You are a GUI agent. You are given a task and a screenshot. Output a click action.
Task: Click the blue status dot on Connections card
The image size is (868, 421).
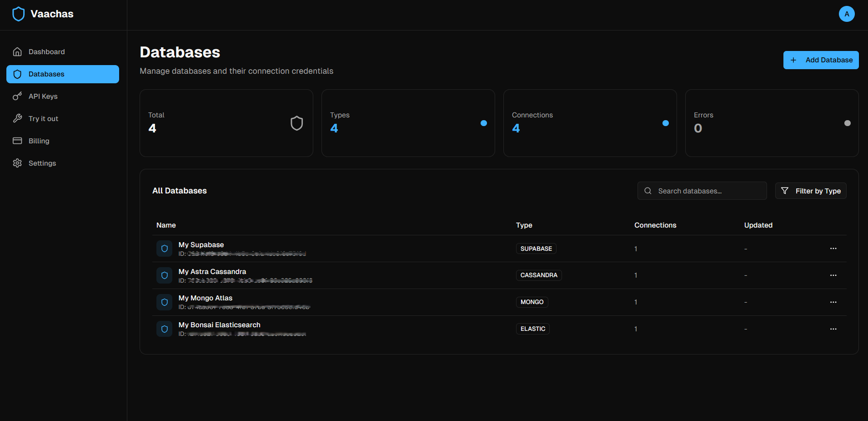(665, 123)
